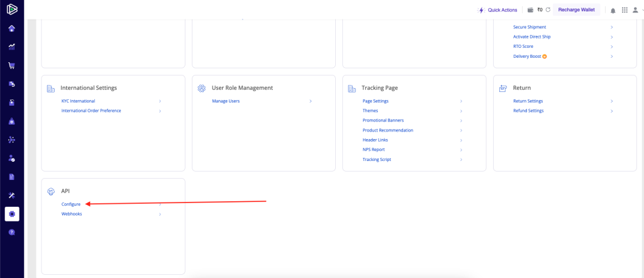
Task: Open KYC International link
Action: 79,101
